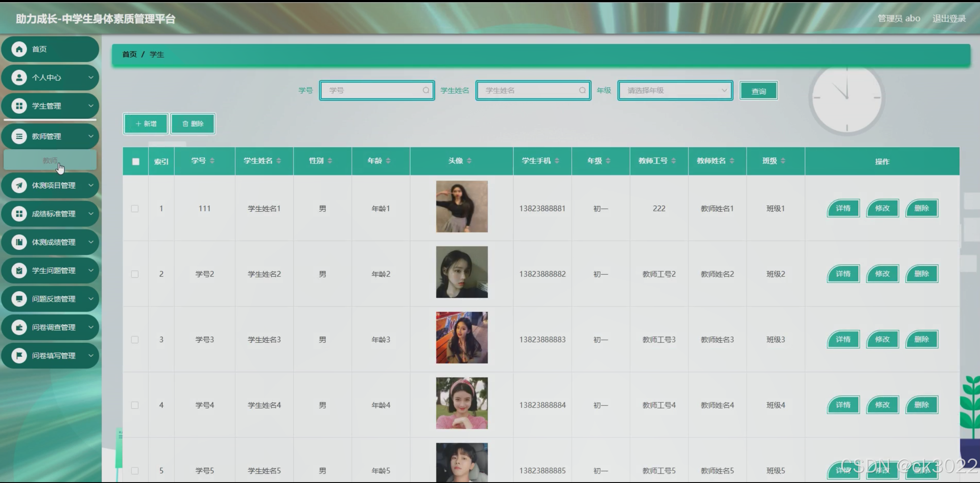The height and width of the screenshot is (483, 980).
Task: Click the person icon for 个人中心
Action: pos(19,78)
